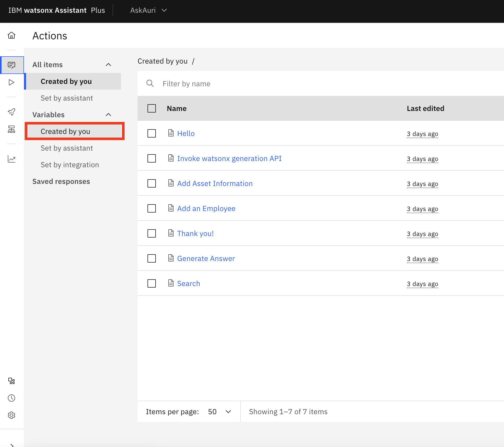
Task: Click the 3 days ago timestamp for Hello
Action: [422, 134]
